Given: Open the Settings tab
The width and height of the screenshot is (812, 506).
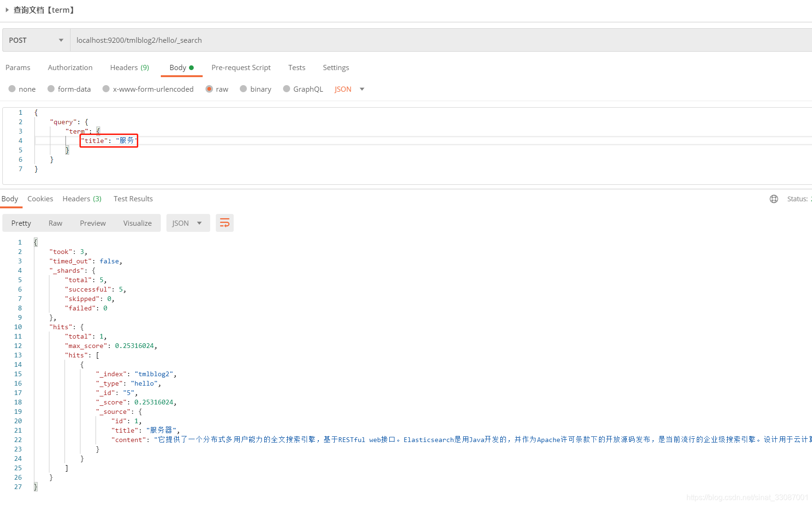Looking at the screenshot, I should click(x=336, y=68).
